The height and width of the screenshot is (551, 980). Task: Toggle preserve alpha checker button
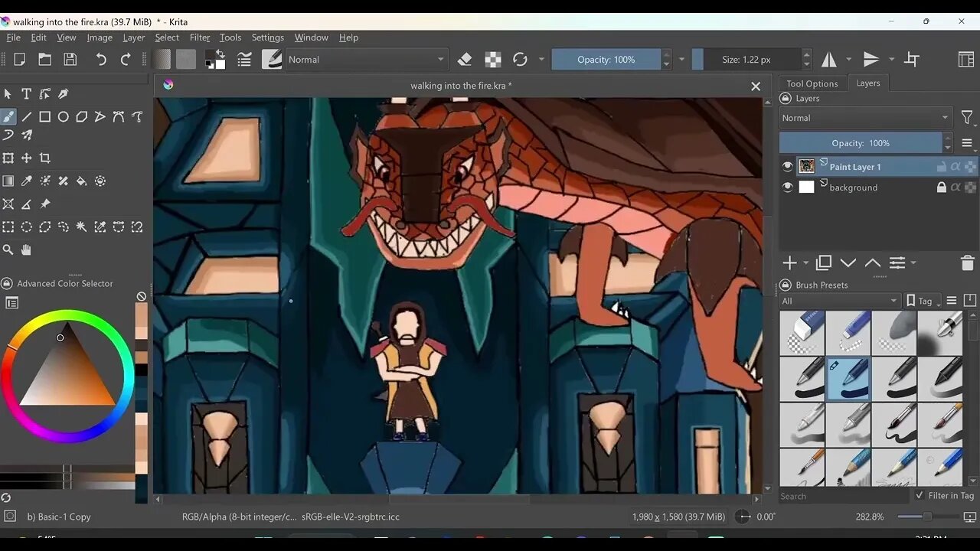tap(493, 60)
